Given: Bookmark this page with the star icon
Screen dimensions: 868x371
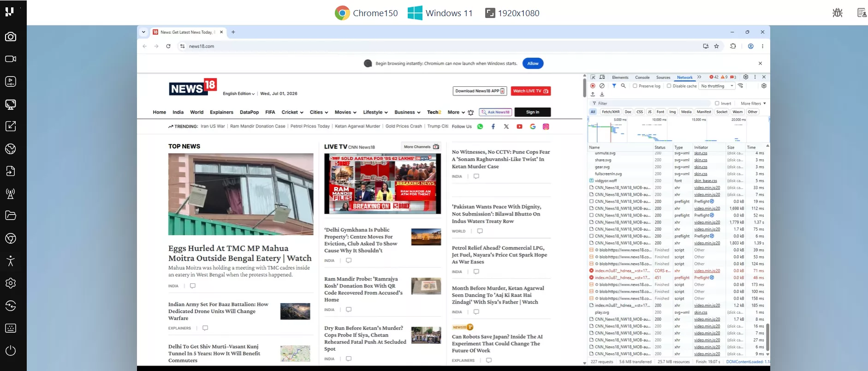Looking at the screenshot, I should coord(716,46).
